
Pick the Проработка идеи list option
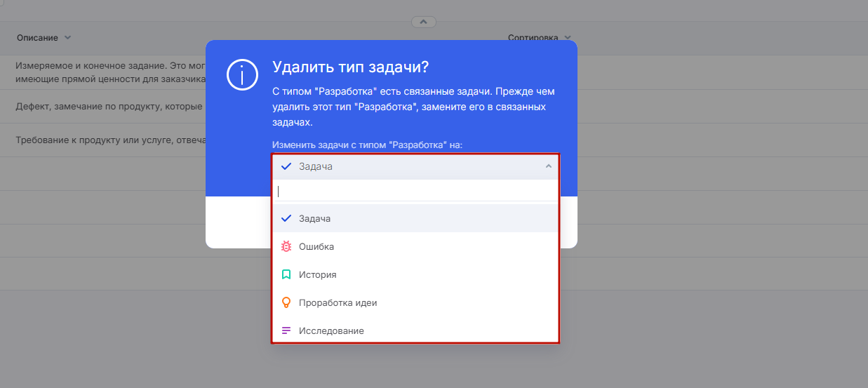(338, 303)
